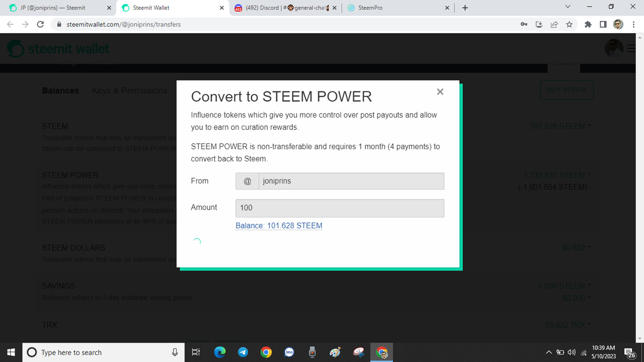Close the Convert to STEEM POWER dialog
The image size is (644, 362).
click(x=440, y=92)
